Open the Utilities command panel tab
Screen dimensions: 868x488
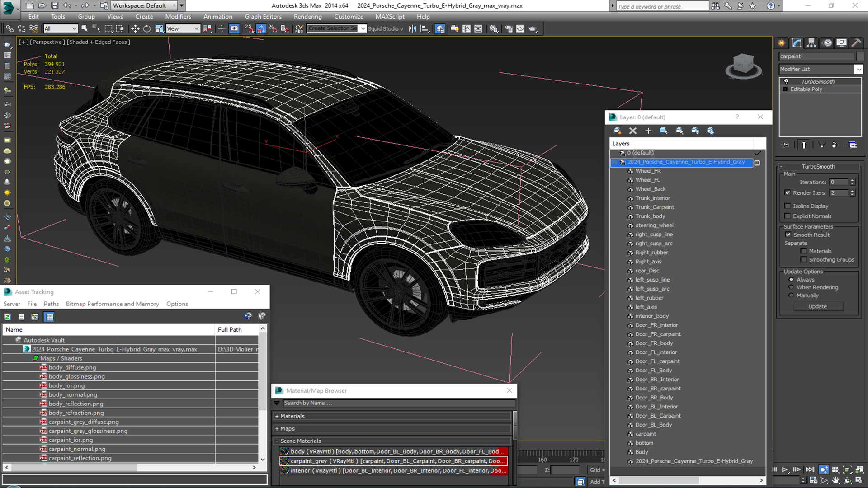coord(856,43)
